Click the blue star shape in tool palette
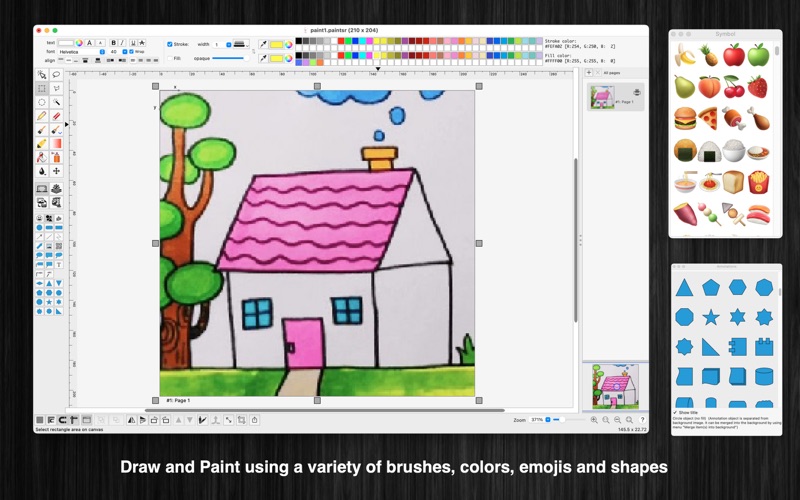 49,302
